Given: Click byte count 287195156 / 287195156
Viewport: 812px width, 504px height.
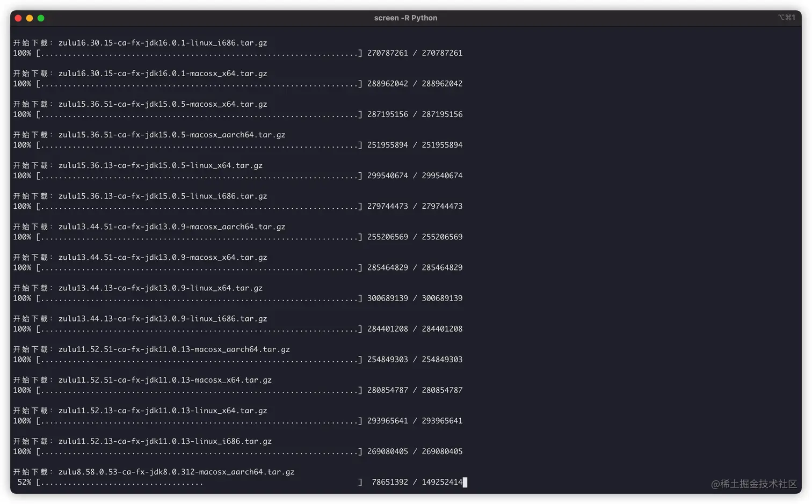Looking at the screenshot, I should pos(415,114).
